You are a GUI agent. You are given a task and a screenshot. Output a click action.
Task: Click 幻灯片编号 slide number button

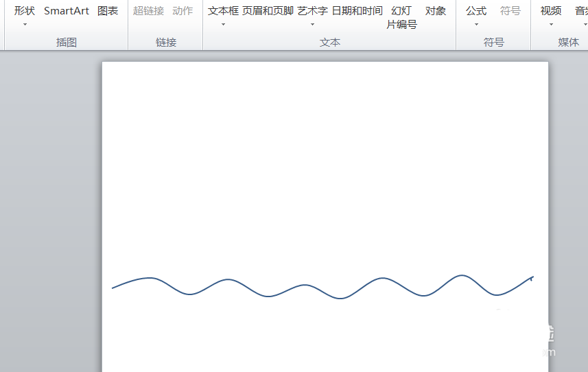click(x=401, y=18)
